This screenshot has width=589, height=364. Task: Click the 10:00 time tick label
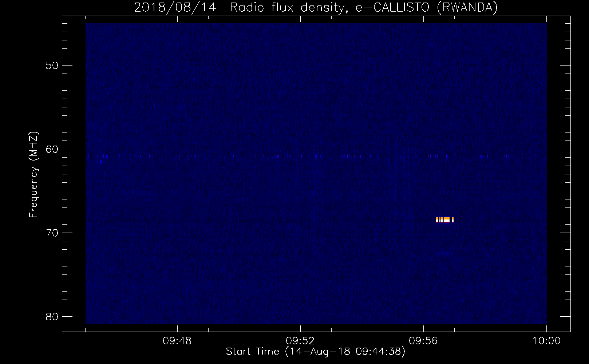pos(546,341)
